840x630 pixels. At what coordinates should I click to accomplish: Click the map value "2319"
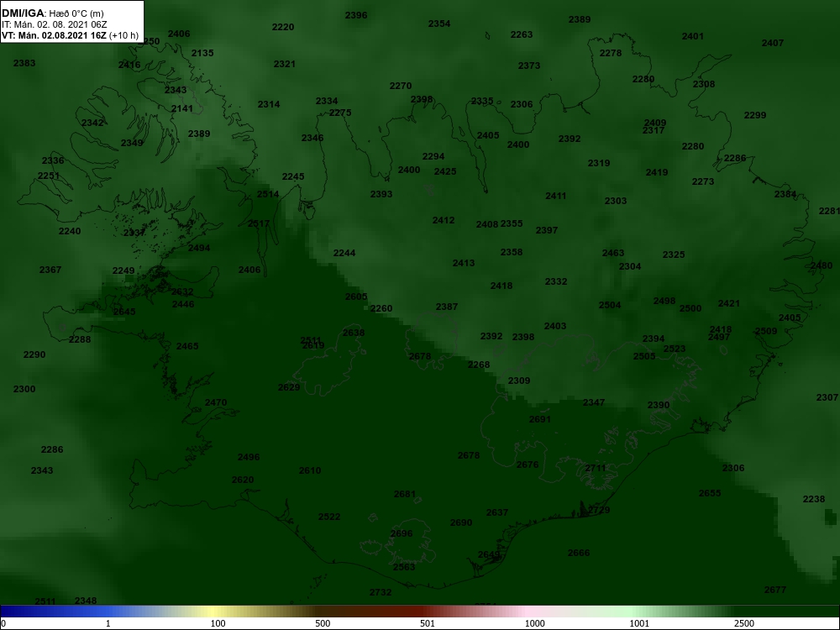[x=598, y=163]
